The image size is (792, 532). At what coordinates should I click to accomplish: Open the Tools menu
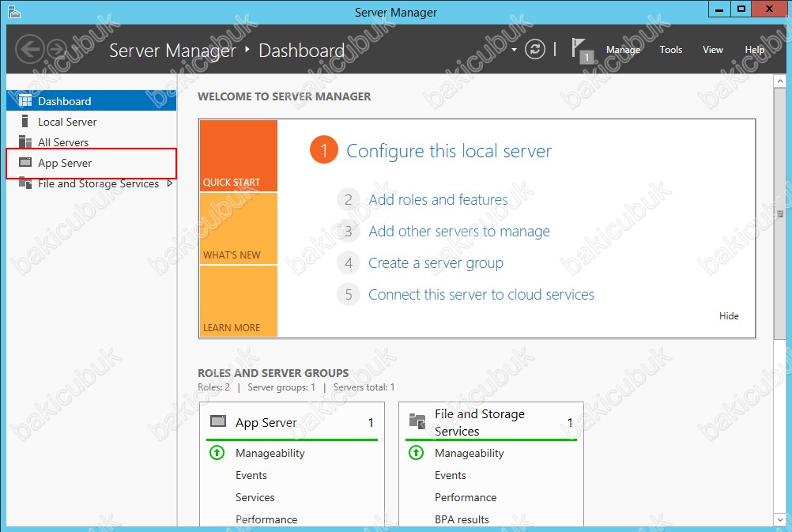click(x=671, y=50)
